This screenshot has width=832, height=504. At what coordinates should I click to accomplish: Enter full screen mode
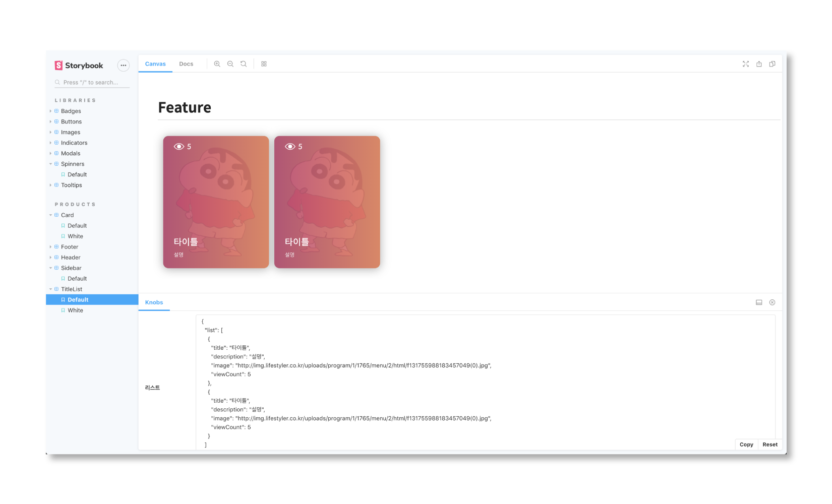(746, 64)
